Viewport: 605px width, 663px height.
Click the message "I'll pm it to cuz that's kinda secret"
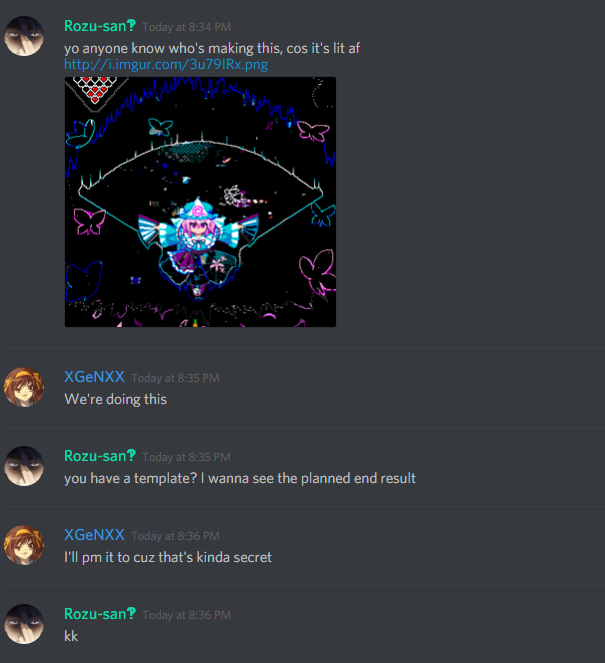(x=168, y=557)
